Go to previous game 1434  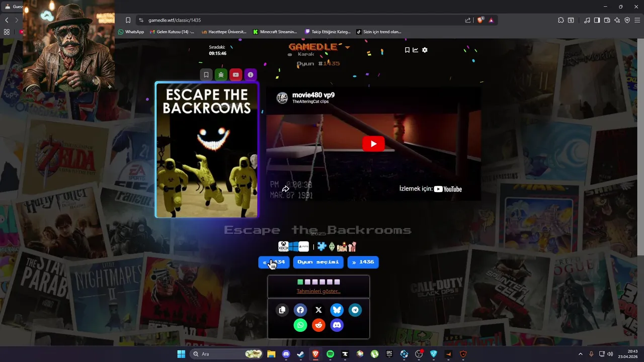click(274, 262)
